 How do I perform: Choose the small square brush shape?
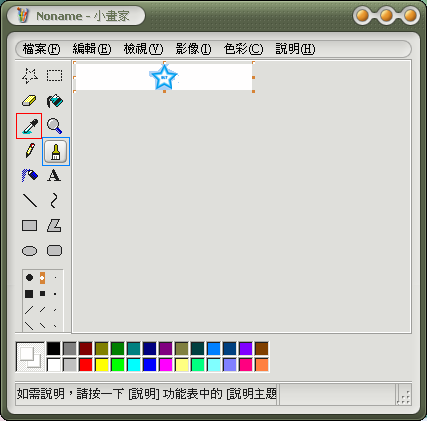pos(55,294)
